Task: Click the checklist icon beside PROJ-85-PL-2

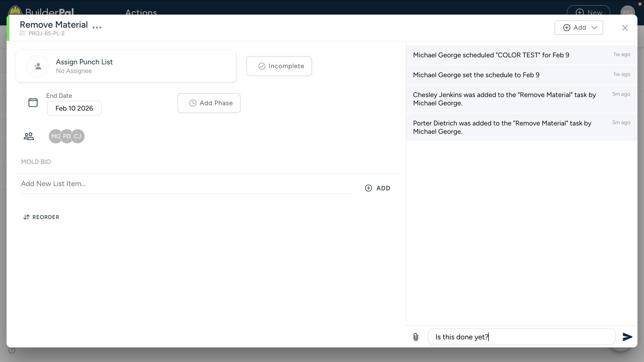Action: (22, 33)
